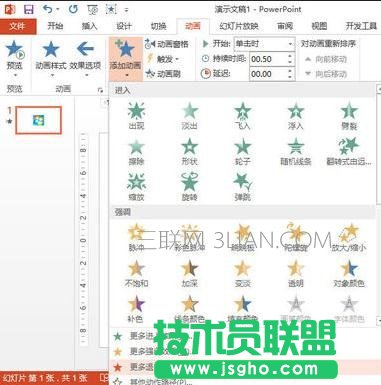Switch to the 视图 ribbon tab
The image size is (381, 385).
click(x=319, y=26)
